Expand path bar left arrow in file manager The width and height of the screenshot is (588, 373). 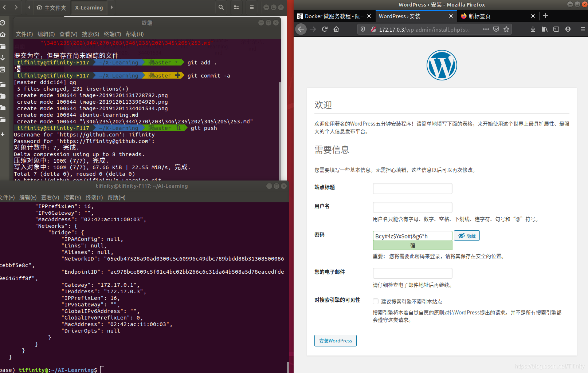tap(29, 7)
